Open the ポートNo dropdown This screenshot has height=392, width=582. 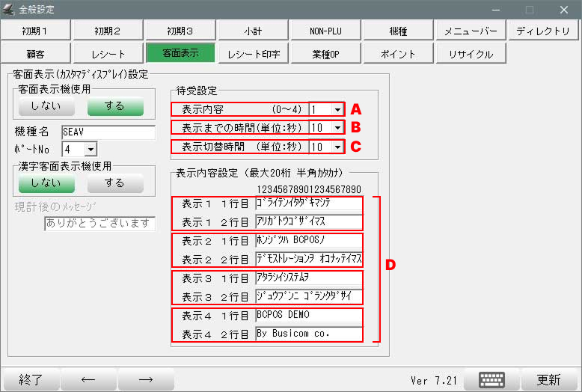coord(90,150)
